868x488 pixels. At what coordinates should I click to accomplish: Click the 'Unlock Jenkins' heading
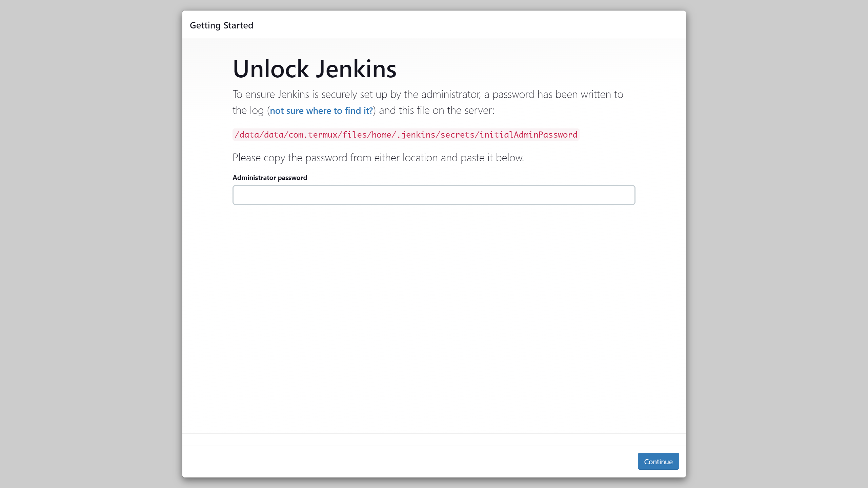pos(315,68)
